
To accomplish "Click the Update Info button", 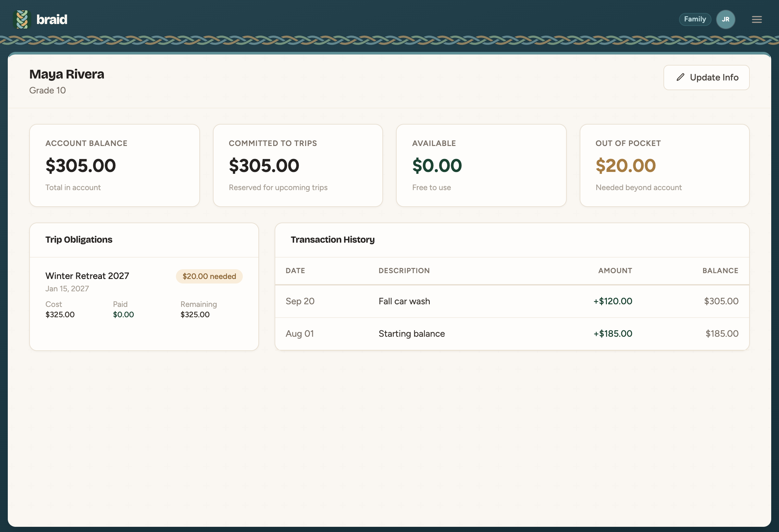I will (x=706, y=78).
